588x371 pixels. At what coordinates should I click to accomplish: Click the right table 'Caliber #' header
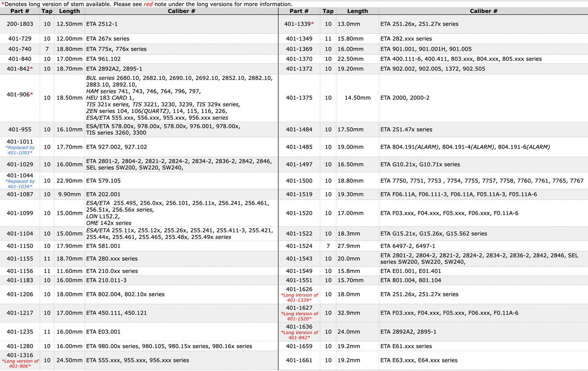point(483,11)
